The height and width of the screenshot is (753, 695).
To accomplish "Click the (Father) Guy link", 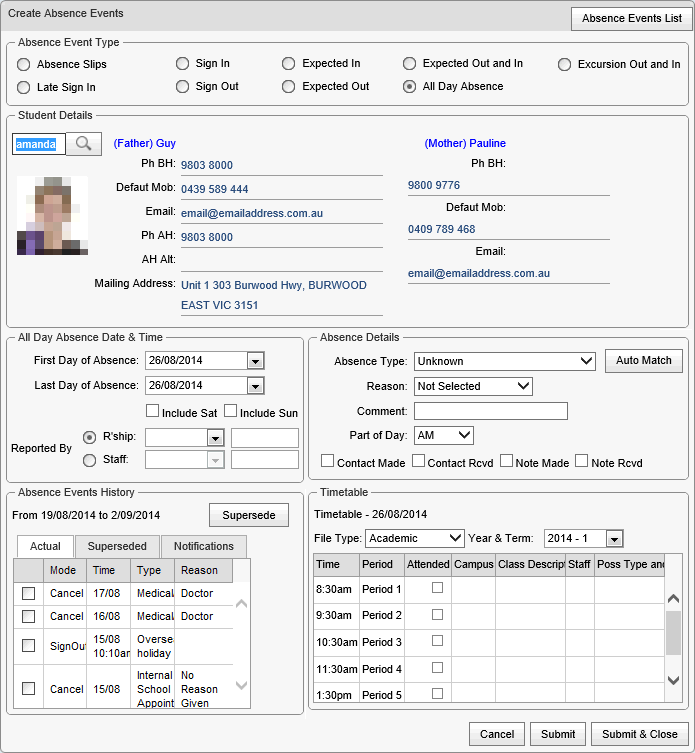I will point(145,143).
